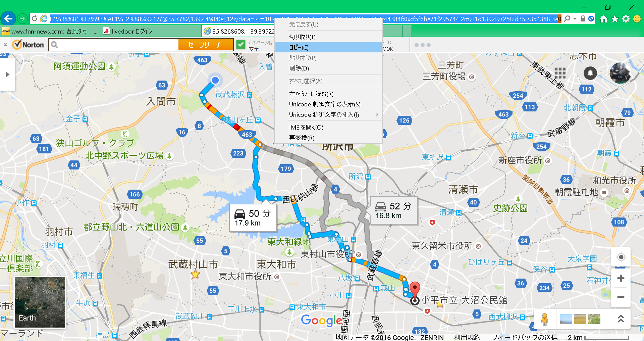This screenshot has width=644, height=341.
Task: Click the 所沢 station icon
Action: point(368,177)
